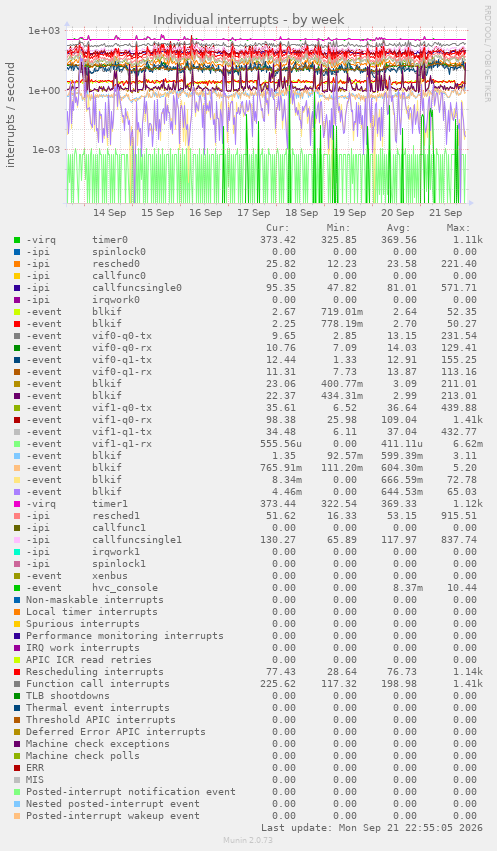
Task: Click the TLB shootdowns legend entry
Action: (x=68, y=696)
